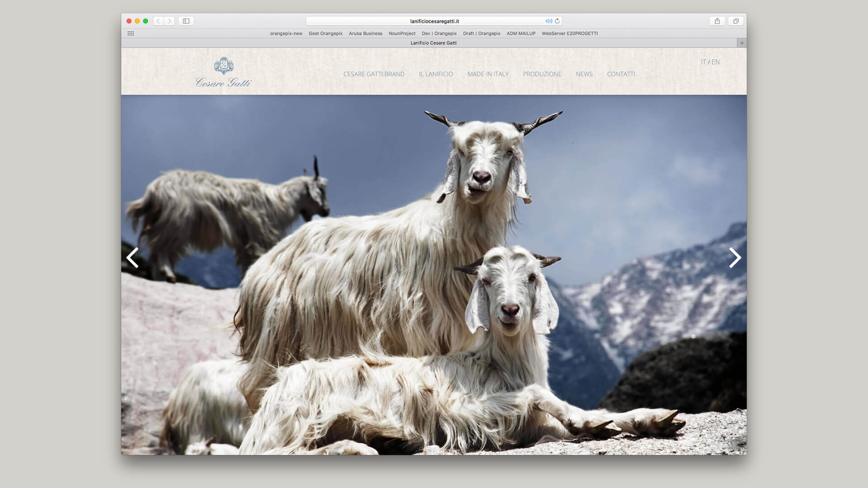This screenshot has width=868, height=488.
Task: Switch site language to IT
Action: pyautogui.click(x=703, y=62)
